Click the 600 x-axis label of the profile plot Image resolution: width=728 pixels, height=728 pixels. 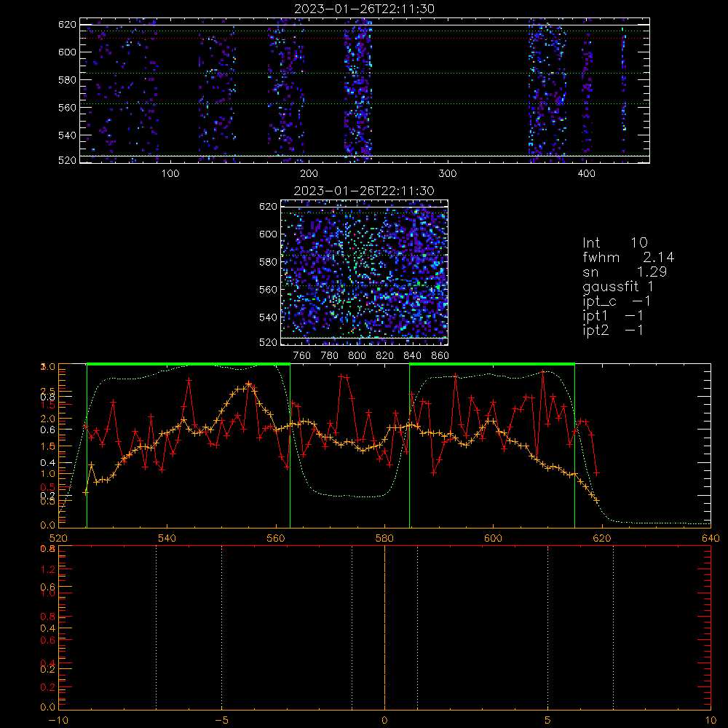point(493,538)
